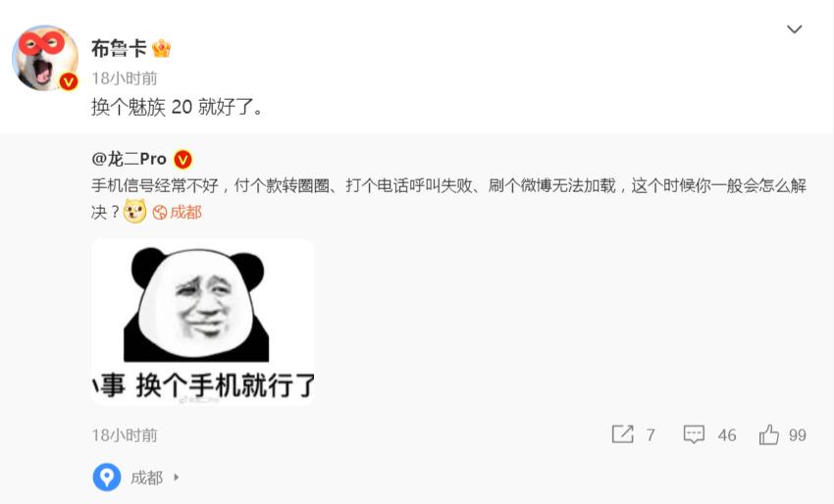View the panda meme image
This screenshot has height=504, width=834.
point(203,323)
